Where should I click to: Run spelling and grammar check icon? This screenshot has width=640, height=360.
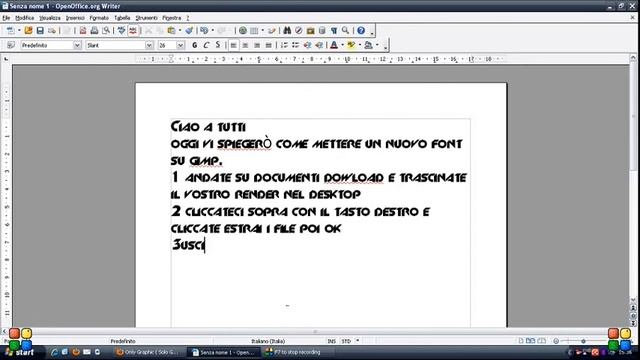click(121, 31)
